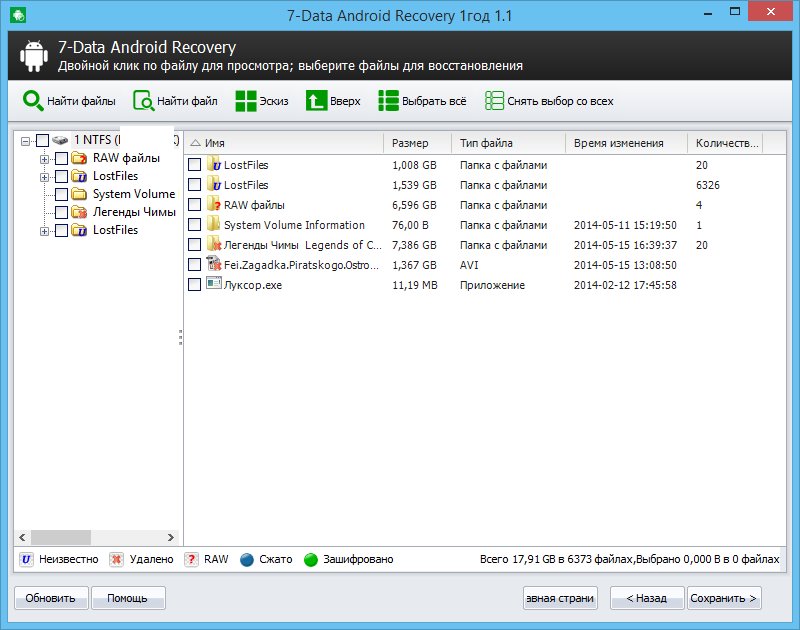The width and height of the screenshot is (800, 630).
Task: Click the tree scrollbar right arrow
Action: [170, 537]
